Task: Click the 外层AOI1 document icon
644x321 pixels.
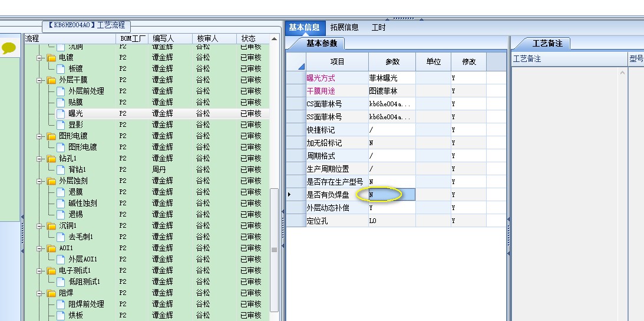Action: pos(61,259)
